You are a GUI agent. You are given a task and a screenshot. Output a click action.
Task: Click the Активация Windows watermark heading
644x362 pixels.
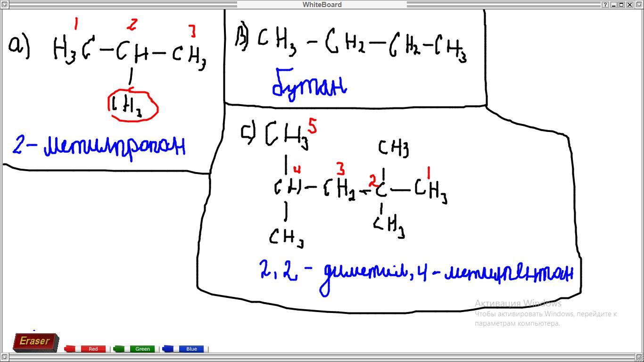(x=518, y=303)
